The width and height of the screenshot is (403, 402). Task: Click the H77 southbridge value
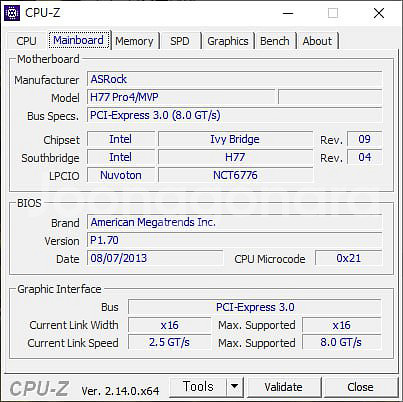point(235,157)
